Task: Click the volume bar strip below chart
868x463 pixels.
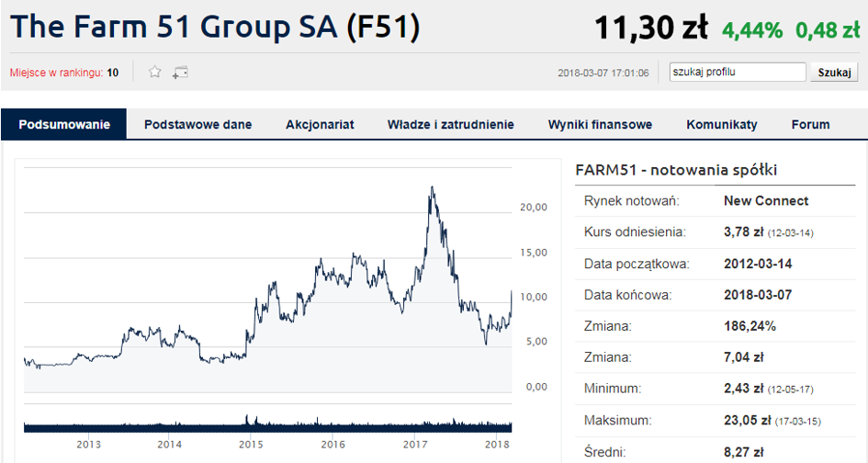Action: coord(266,425)
